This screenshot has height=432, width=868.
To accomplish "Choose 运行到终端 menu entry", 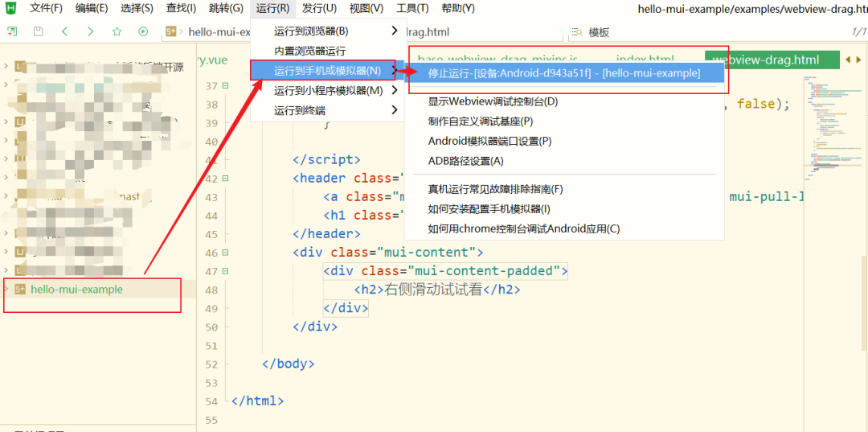I will click(x=327, y=110).
